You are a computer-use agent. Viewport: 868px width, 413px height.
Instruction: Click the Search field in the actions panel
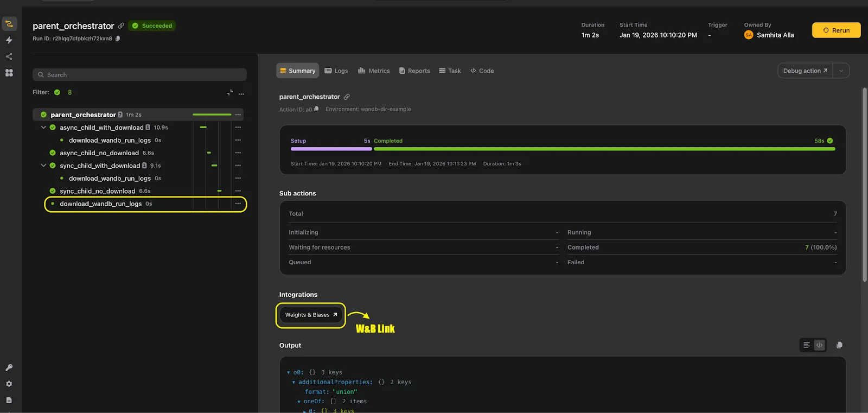coord(139,75)
